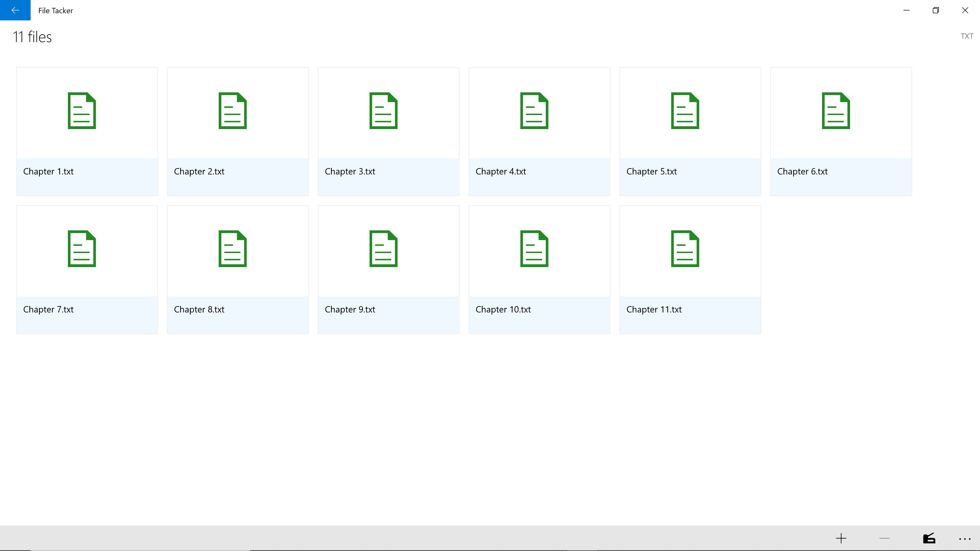
Task: Select the Chapter 6.txt file tile
Action: click(841, 132)
